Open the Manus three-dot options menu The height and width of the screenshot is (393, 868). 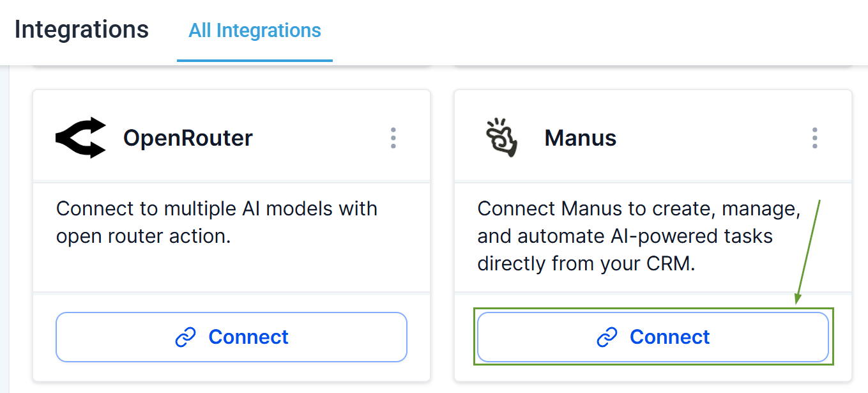814,137
